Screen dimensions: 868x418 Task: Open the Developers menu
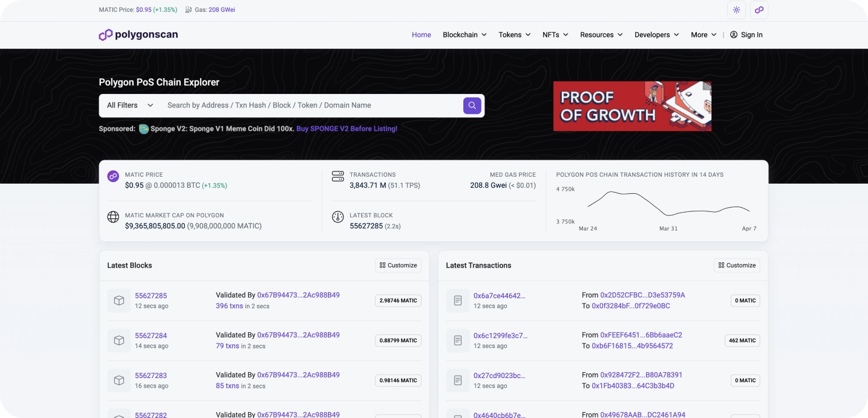pyautogui.click(x=656, y=35)
